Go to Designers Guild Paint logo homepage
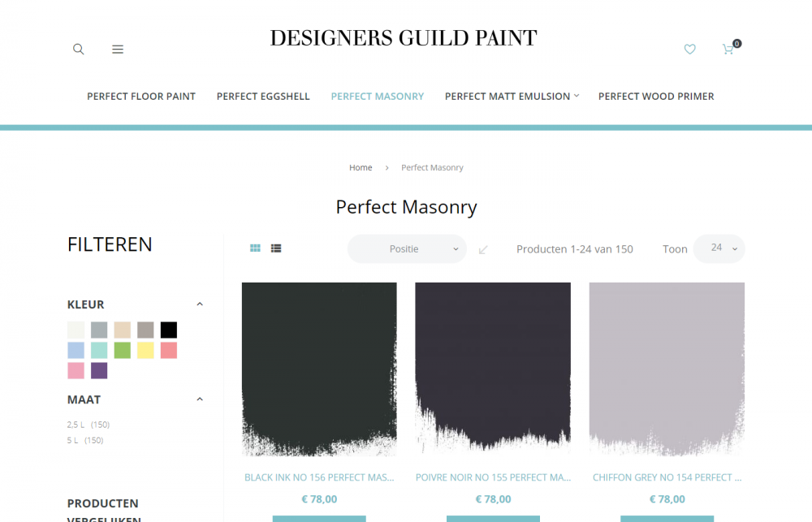The image size is (812, 522). [x=404, y=38]
